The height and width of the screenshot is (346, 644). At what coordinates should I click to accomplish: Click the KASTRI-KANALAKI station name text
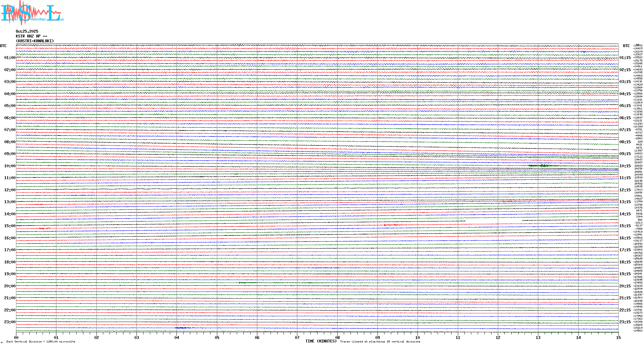tap(35, 41)
